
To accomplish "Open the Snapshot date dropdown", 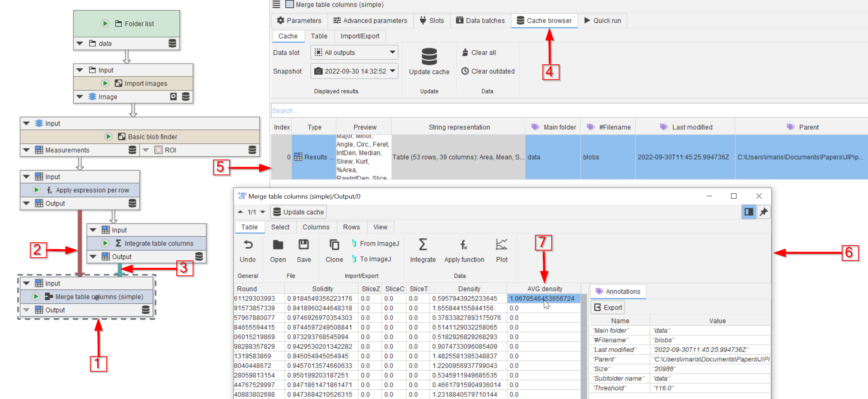I will click(x=354, y=71).
